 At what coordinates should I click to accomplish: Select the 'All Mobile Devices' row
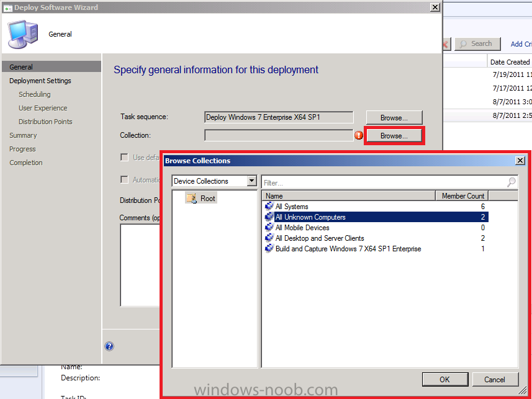pyautogui.click(x=375, y=227)
